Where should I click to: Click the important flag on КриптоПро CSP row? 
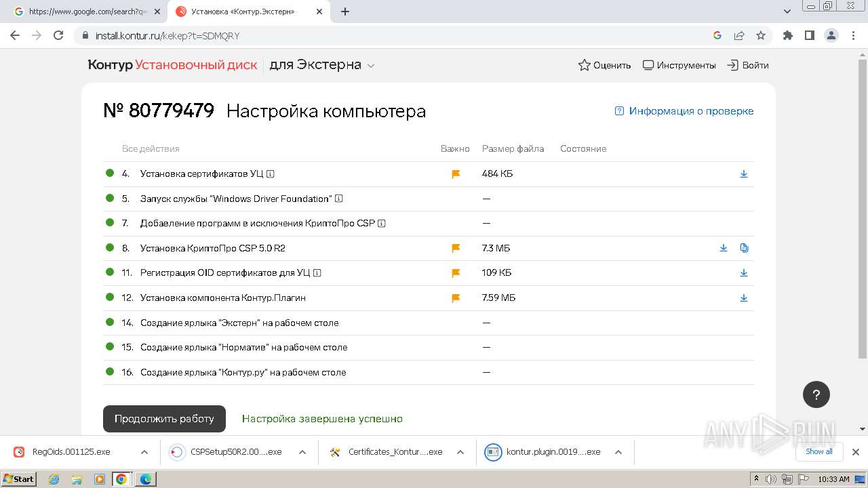tap(456, 248)
